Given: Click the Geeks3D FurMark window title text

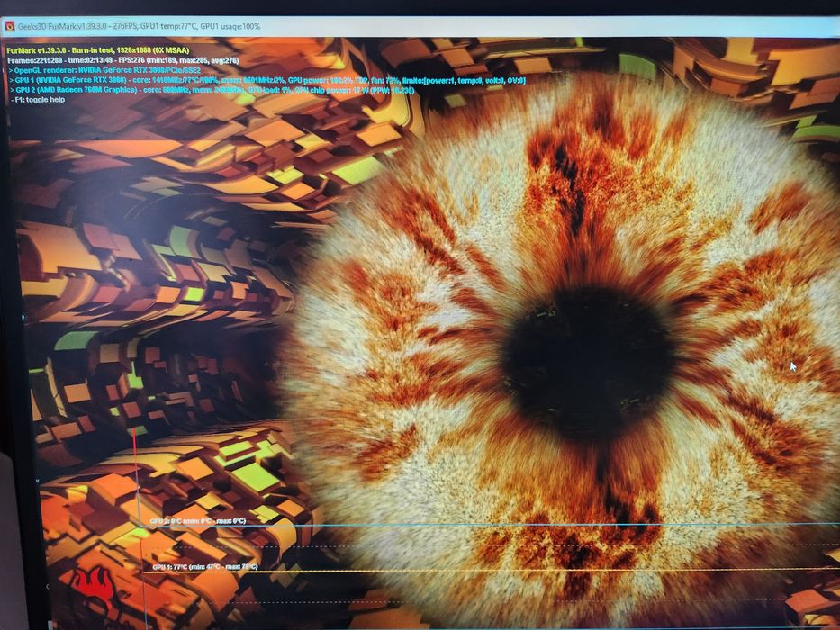Looking at the screenshot, I should pyautogui.click(x=139, y=26).
